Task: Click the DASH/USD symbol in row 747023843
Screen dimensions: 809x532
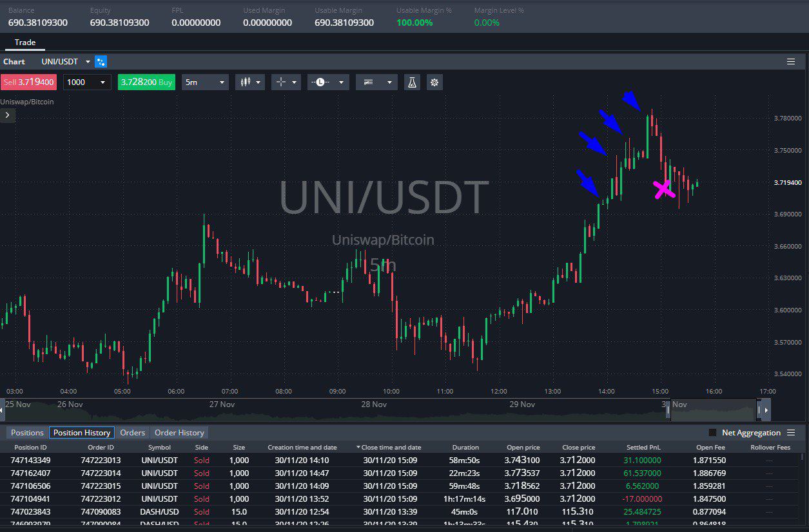Action: tap(159, 512)
